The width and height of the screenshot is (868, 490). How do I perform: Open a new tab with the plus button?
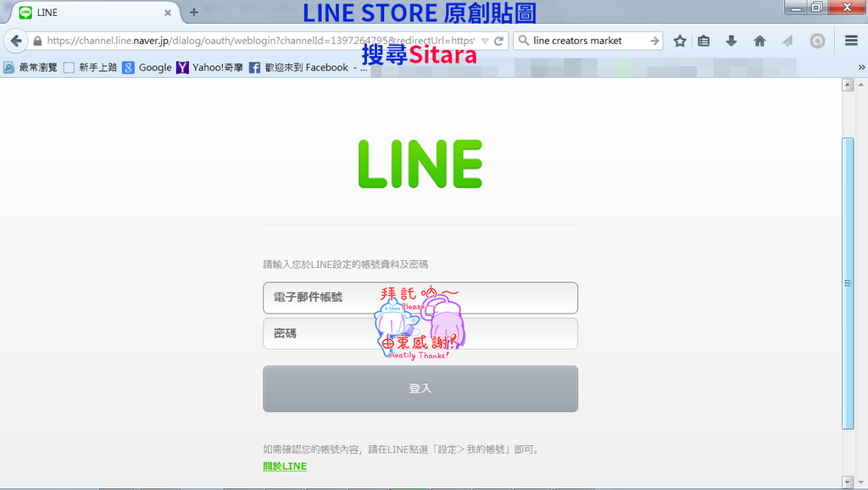click(194, 12)
